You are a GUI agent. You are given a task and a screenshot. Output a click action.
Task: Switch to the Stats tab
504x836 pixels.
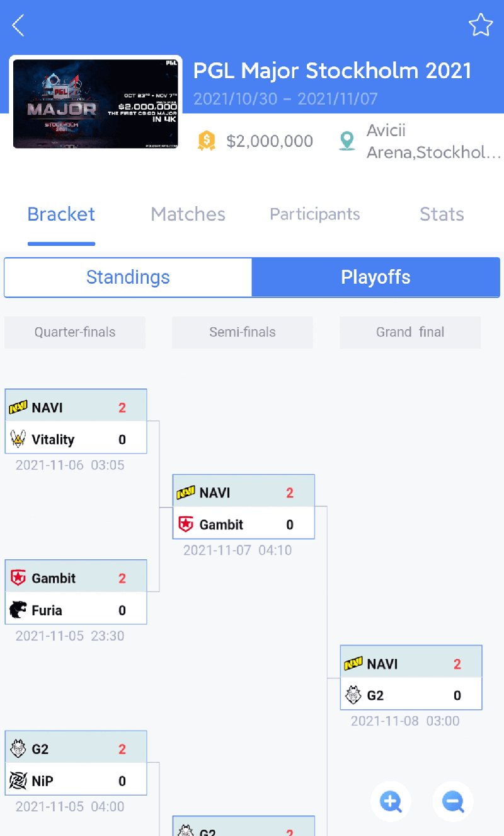pyautogui.click(x=442, y=214)
